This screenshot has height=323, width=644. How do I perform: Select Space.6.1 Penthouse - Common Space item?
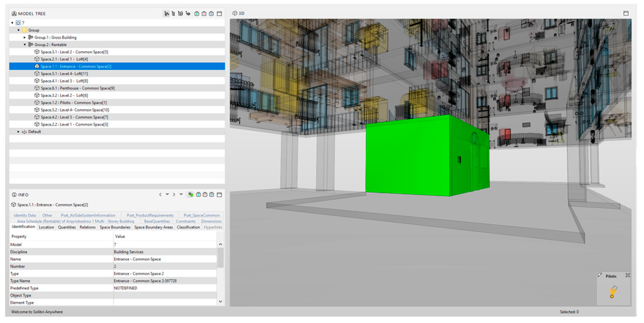click(77, 88)
